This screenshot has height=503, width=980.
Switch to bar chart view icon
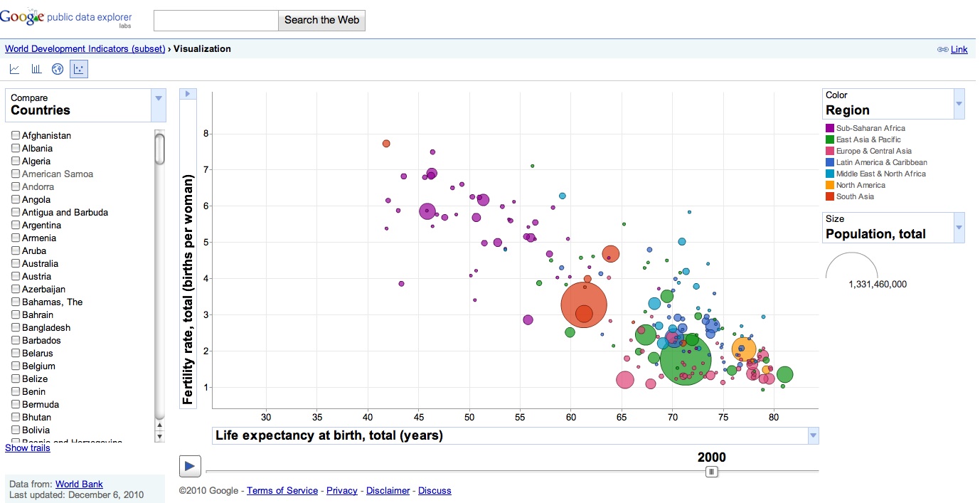click(x=36, y=69)
